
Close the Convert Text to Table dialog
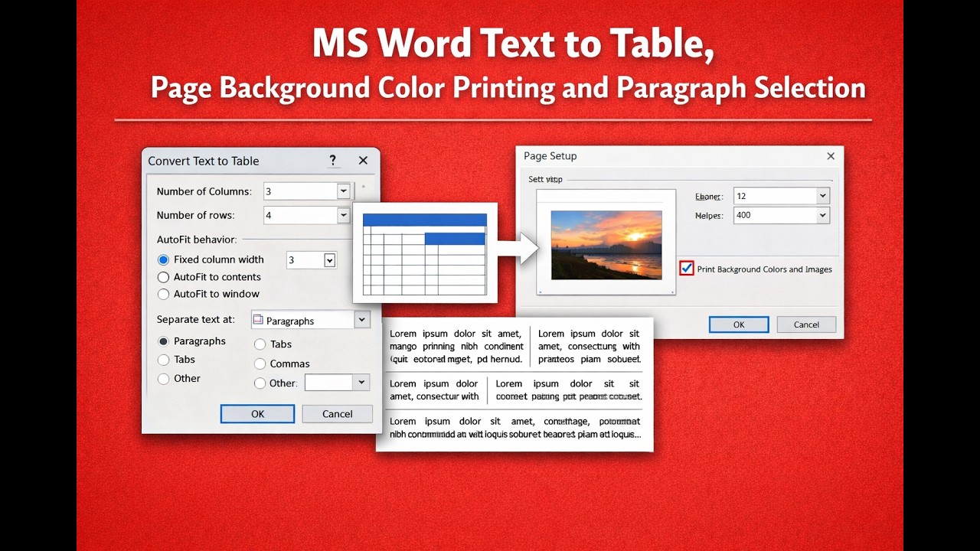pyautogui.click(x=363, y=161)
